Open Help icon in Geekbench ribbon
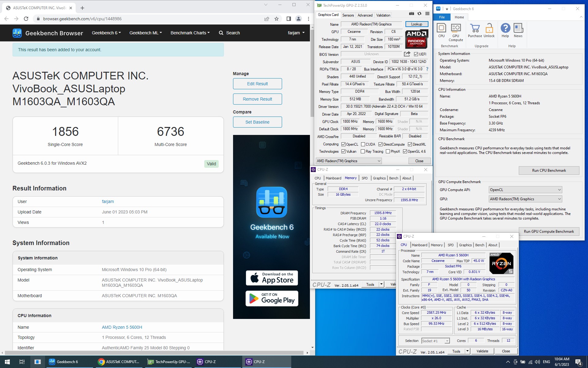The image size is (588, 368). (x=505, y=31)
